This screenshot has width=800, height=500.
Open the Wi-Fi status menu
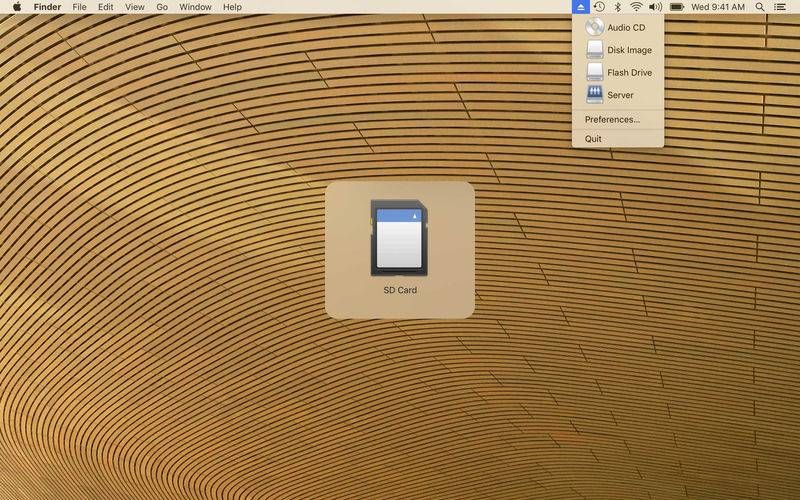click(636, 7)
